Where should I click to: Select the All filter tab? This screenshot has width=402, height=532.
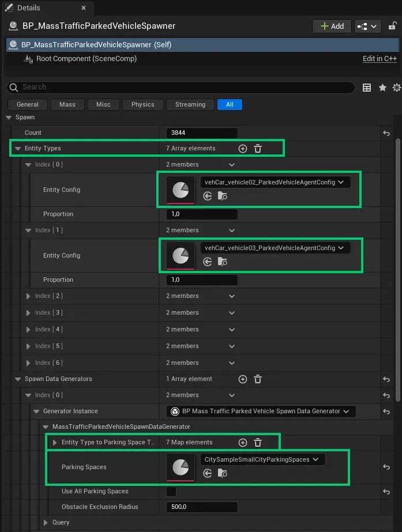[230, 104]
